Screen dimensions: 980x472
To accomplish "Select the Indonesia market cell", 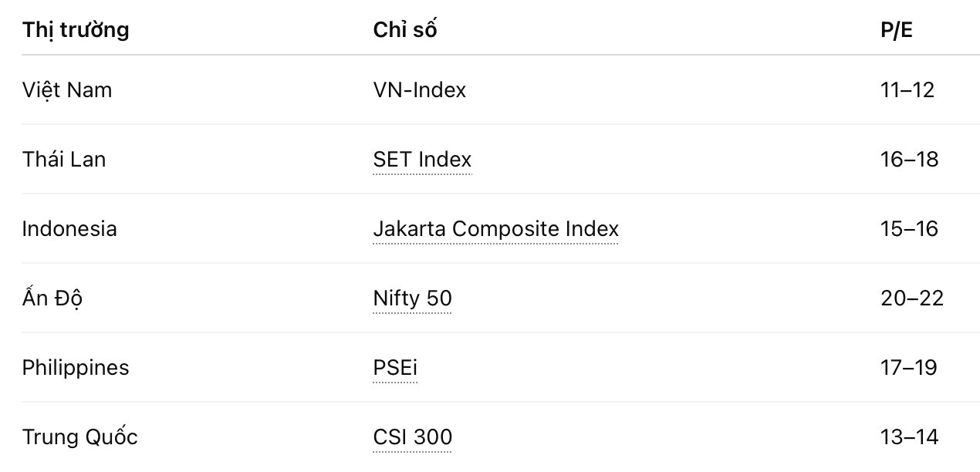I will (69, 229).
